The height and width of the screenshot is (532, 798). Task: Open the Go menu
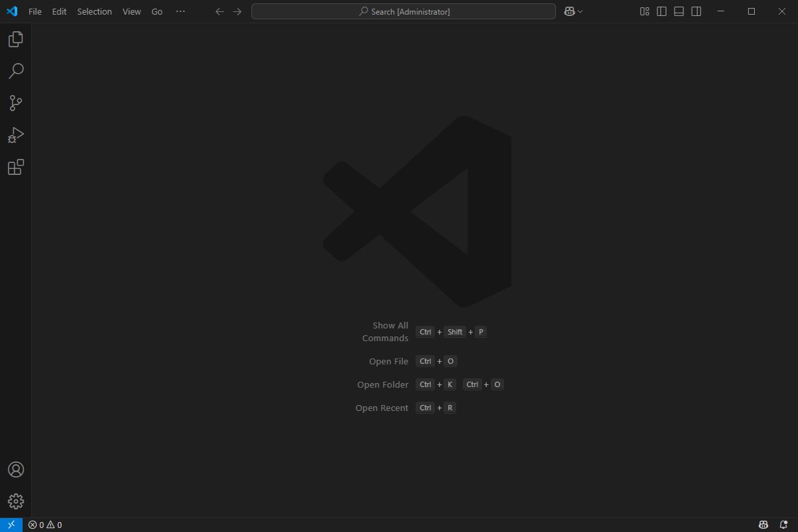pos(157,11)
